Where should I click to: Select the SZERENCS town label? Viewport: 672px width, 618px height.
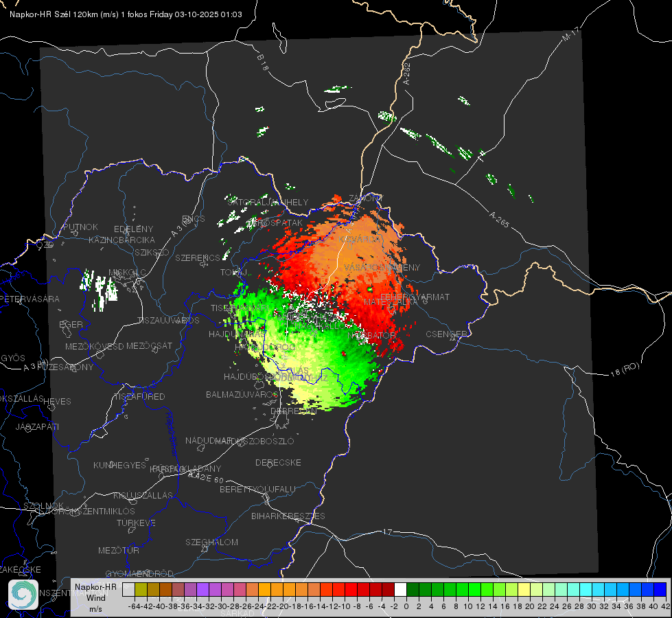pos(198,257)
